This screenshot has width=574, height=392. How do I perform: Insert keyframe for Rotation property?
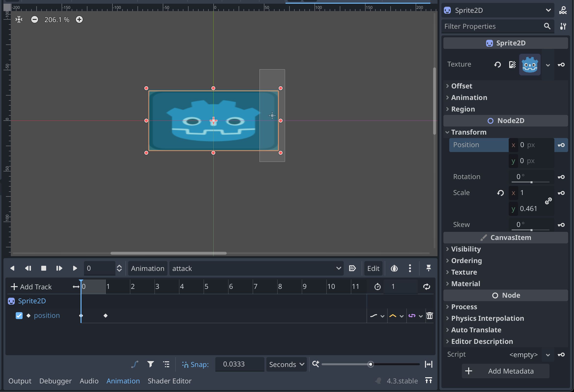click(x=561, y=177)
